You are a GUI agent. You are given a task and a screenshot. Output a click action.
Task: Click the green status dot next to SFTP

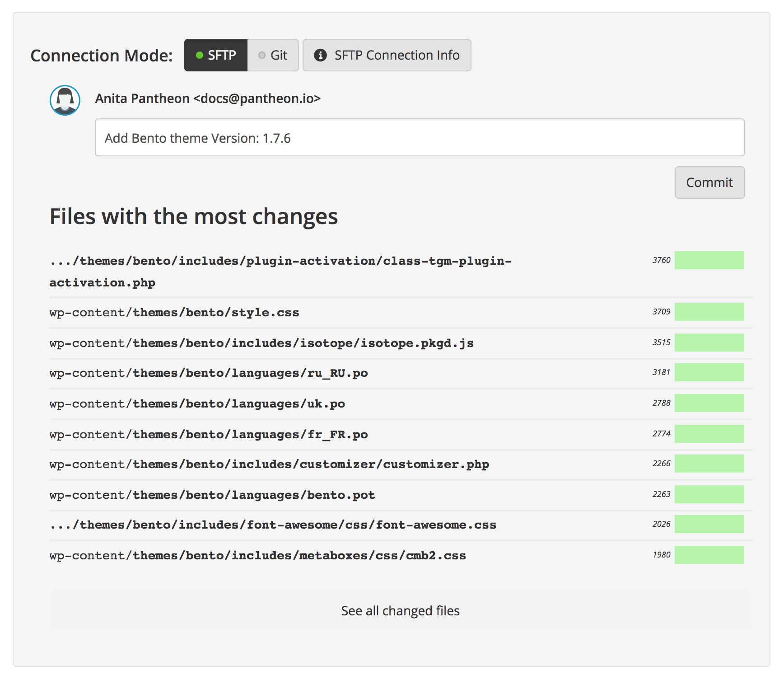pos(199,55)
